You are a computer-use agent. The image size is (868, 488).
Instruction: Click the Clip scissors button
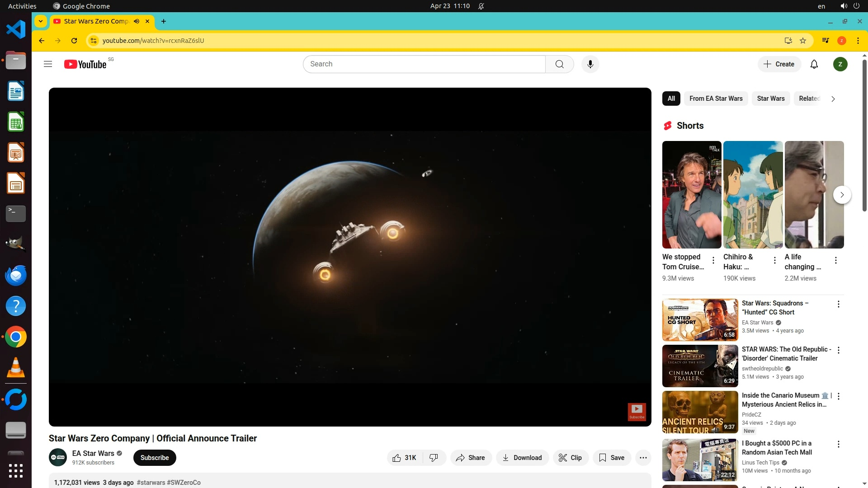[x=570, y=458]
